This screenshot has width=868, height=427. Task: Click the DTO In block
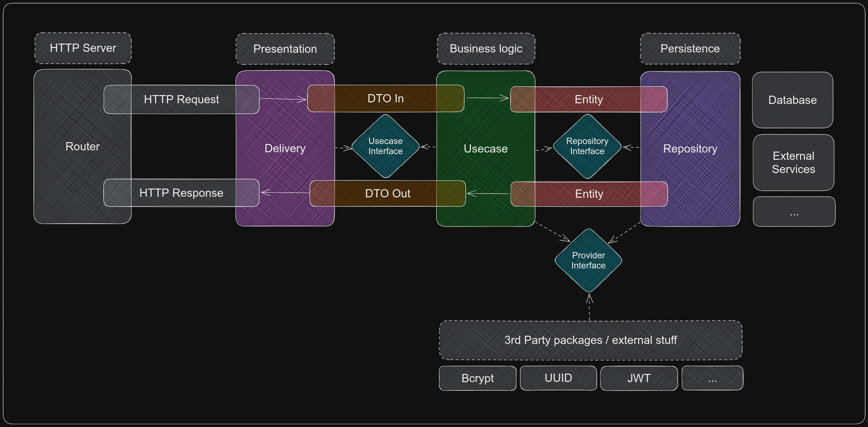[x=385, y=98]
